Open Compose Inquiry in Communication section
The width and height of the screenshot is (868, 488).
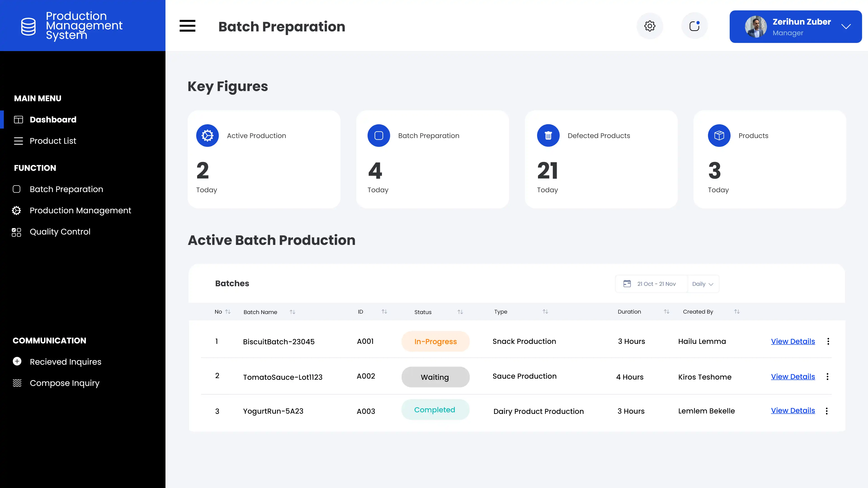pos(64,383)
